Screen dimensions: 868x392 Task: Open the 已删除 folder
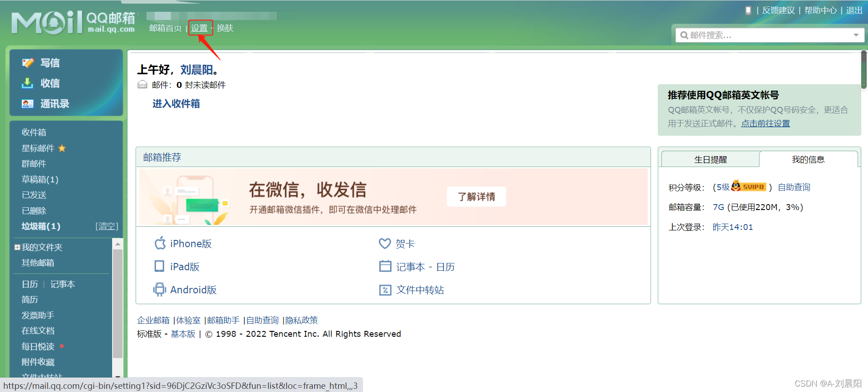(x=34, y=210)
